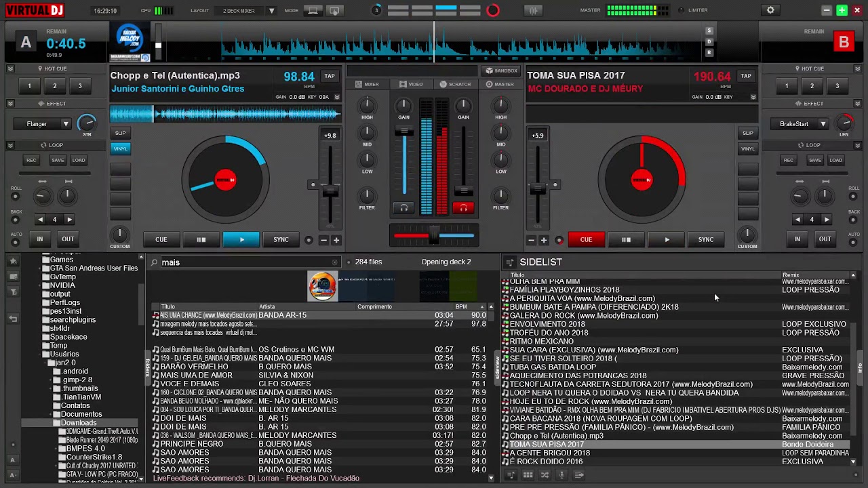Click the D button beside waveform
Image resolution: width=868 pixels, height=488 pixels.
(709, 41)
